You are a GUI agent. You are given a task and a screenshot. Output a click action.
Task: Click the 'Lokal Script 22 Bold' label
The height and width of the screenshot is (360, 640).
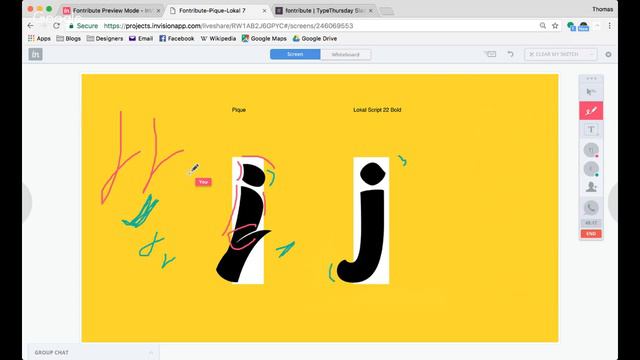pyautogui.click(x=377, y=110)
